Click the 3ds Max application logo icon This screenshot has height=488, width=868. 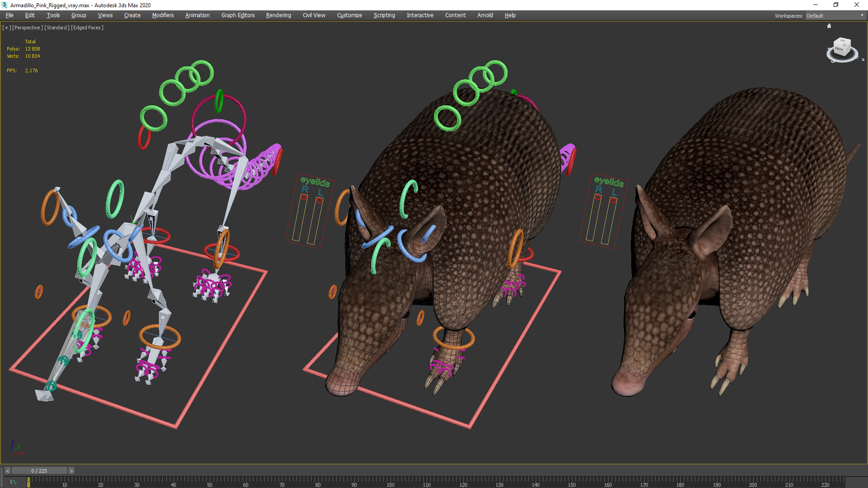[x=5, y=5]
